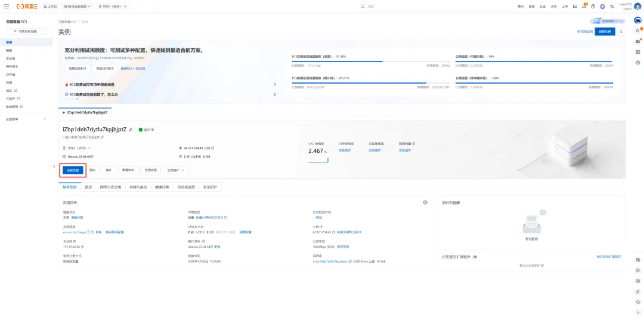Click the 公网流量 99% progress bar
Image resolution: width=644 pixels, height=320 pixels.
534,61
